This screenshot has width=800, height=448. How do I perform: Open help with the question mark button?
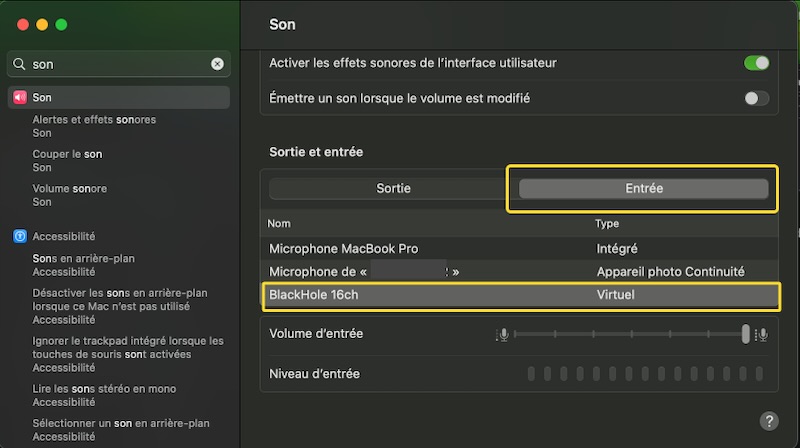[x=769, y=421]
